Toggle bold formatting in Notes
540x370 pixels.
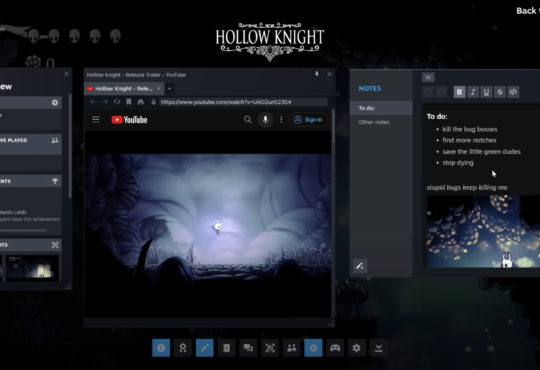tap(459, 92)
